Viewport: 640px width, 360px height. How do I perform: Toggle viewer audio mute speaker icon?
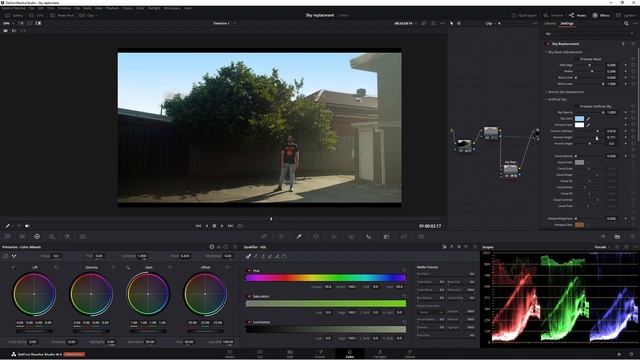tap(27, 226)
